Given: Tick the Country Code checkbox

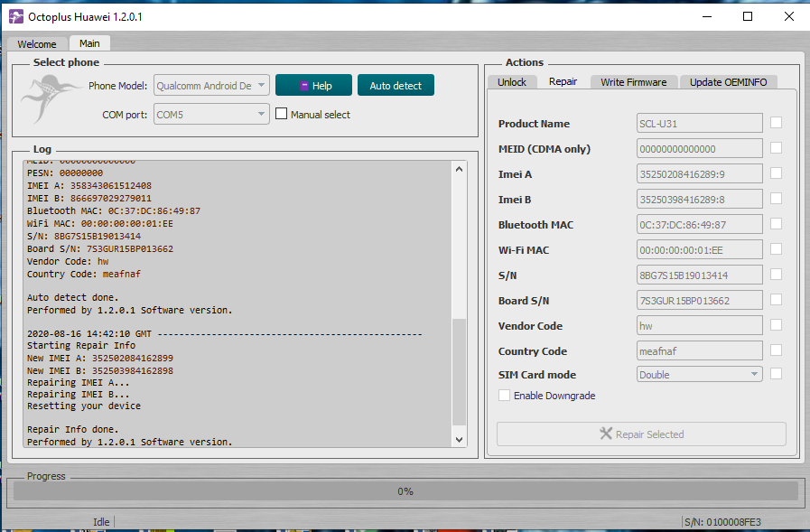Looking at the screenshot, I should pos(776,350).
